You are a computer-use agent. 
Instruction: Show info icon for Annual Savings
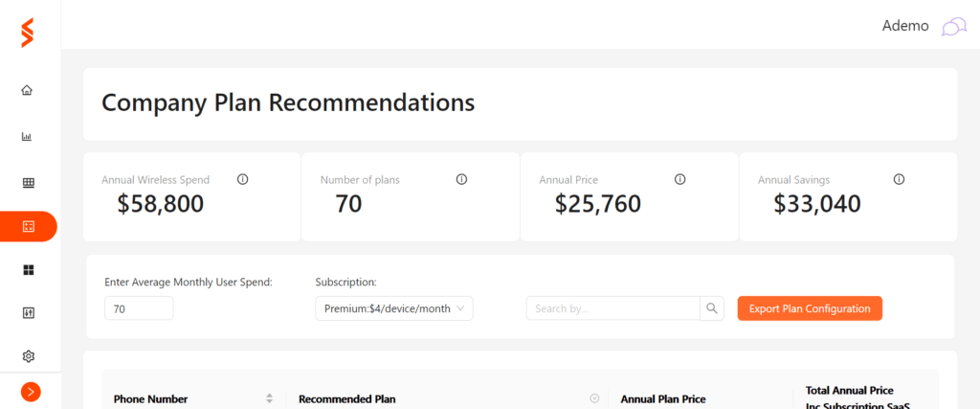pos(899,179)
